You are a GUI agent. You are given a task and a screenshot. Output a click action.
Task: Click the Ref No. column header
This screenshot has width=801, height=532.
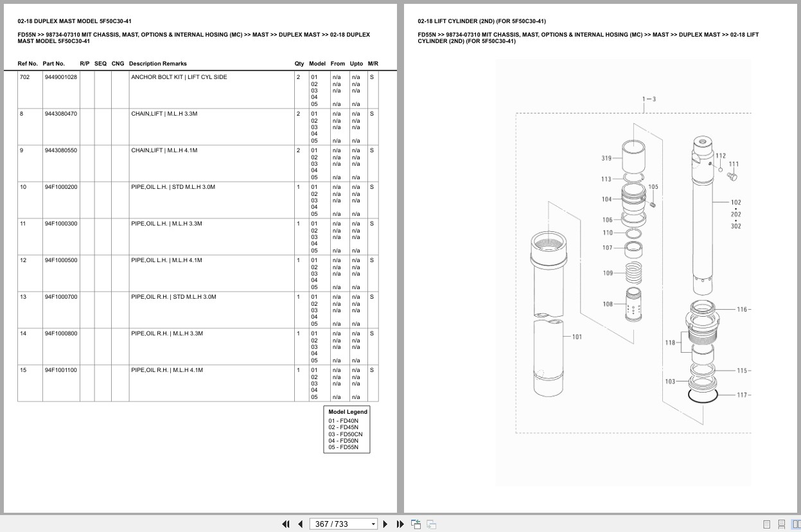click(28, 64)
